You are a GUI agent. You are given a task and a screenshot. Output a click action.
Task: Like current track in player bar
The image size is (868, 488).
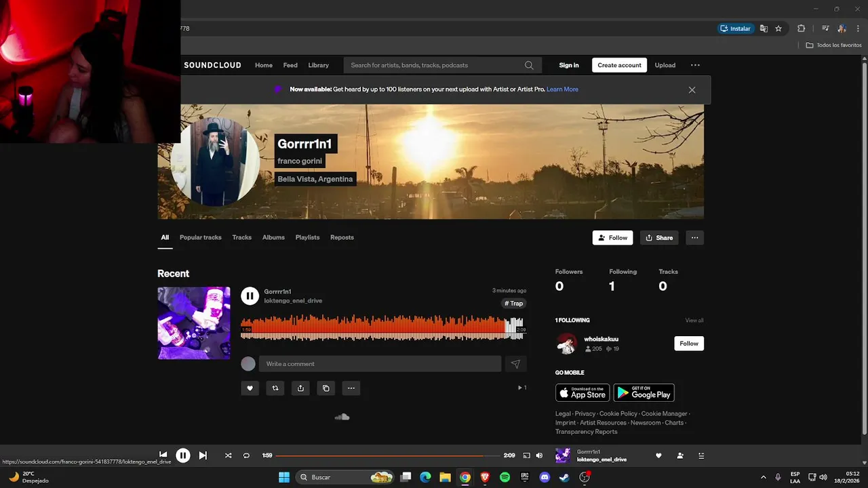pyautogui.click(x=658, y=455)
